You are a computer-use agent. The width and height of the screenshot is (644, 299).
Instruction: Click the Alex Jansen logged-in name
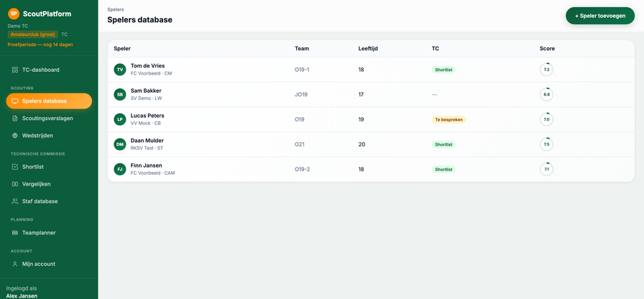pyautogui.click(x=22, y=295)
